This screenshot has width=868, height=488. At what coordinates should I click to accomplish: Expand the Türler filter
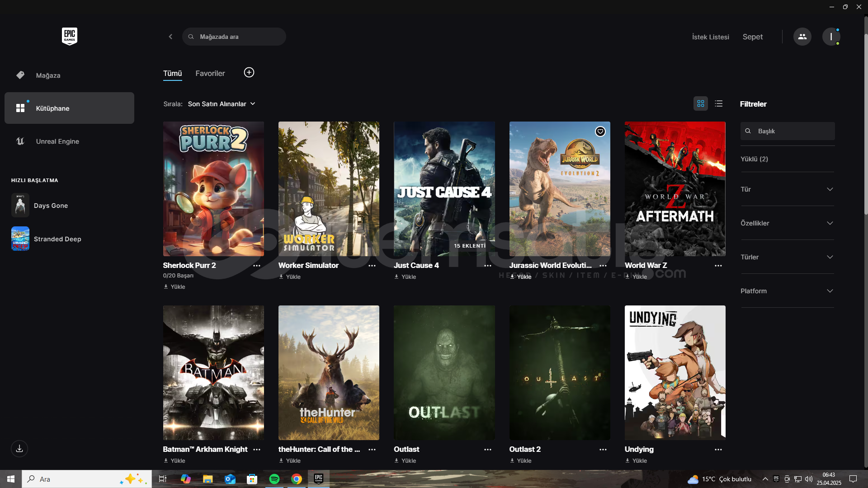[x=787, y=257]
